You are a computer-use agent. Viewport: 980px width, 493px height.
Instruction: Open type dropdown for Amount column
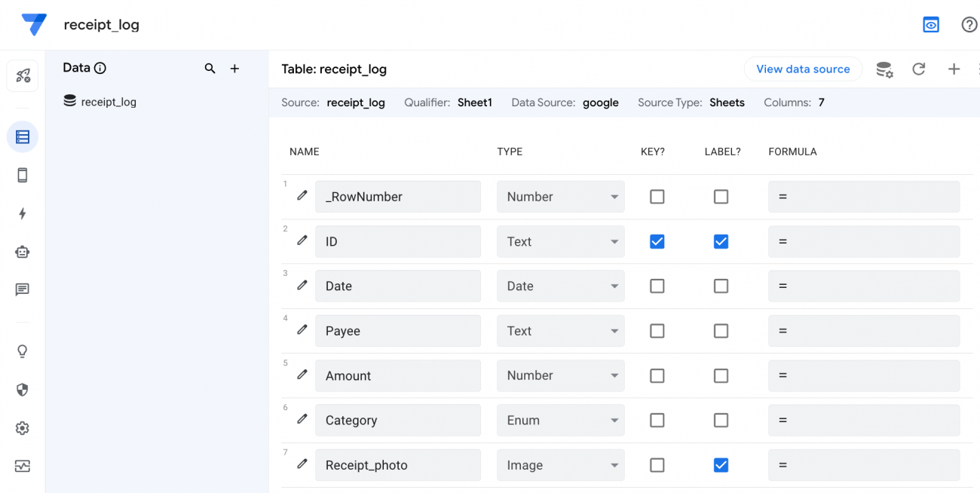tap(561, 375)
